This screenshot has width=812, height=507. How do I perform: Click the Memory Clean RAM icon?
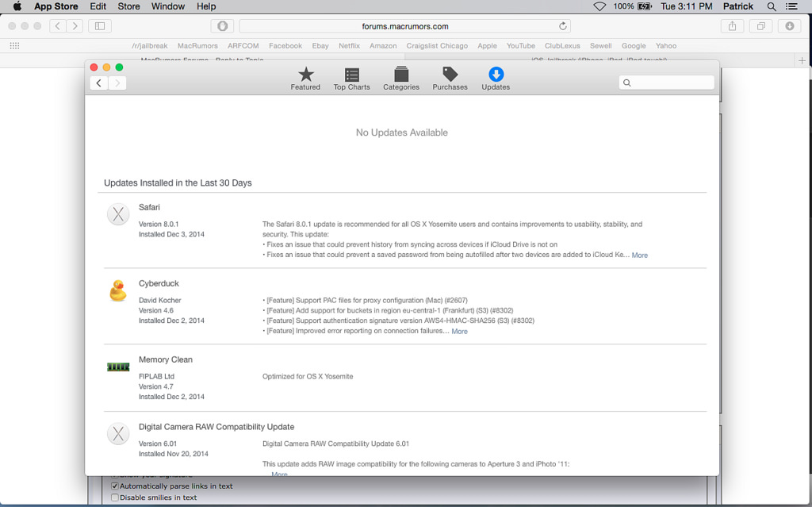118,367
